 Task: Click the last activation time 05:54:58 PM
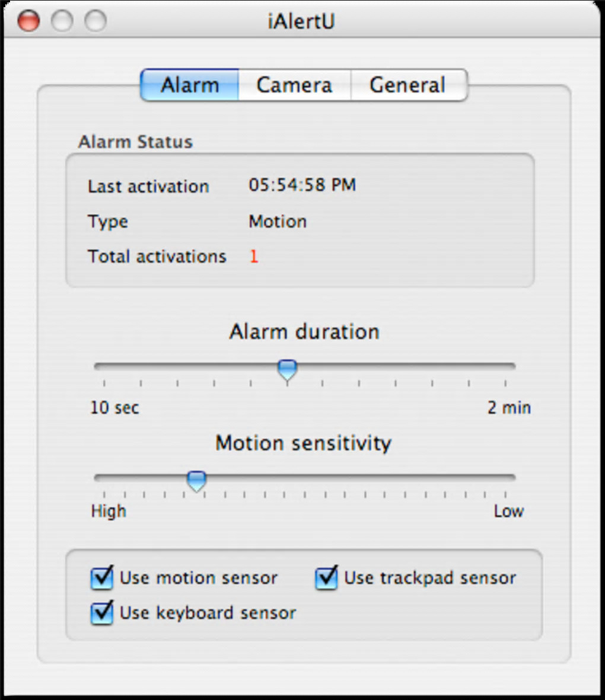click(302, 185)
